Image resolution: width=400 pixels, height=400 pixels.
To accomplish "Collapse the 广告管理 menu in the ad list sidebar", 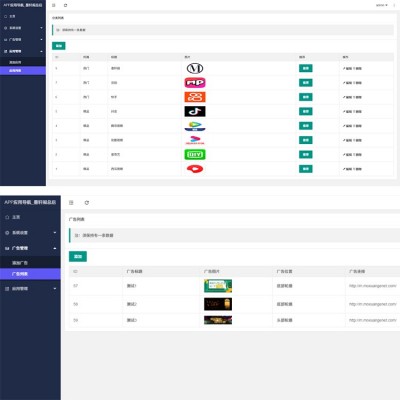I will coord(30,248).
